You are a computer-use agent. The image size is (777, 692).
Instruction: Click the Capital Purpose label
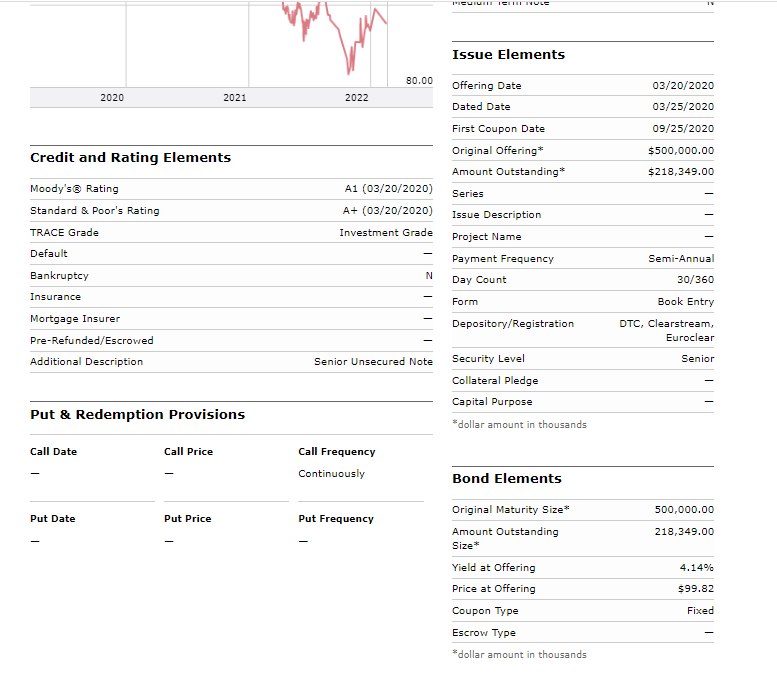pos(492,402)
